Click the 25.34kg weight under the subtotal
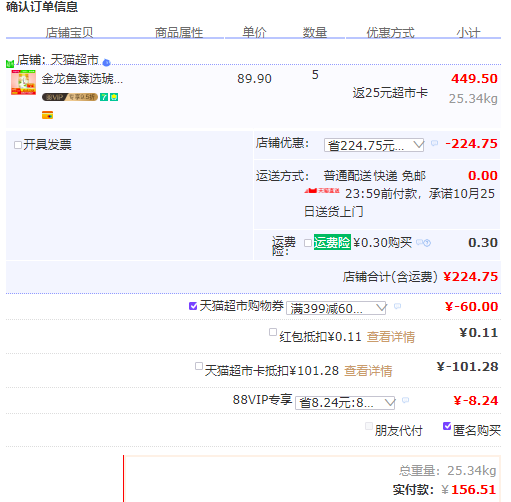The image size is (511, 502). pyautogui.click(x=473, y=99)
